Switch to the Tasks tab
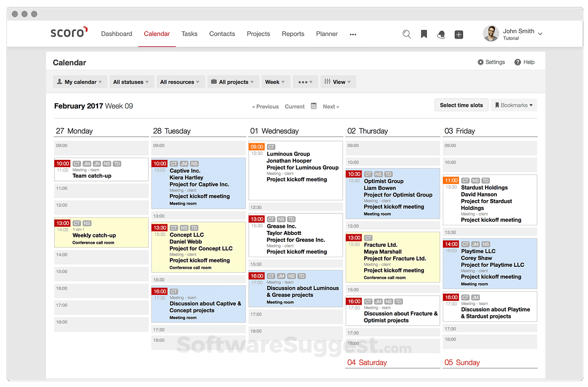The height and width of the screenshot is (387, 588). [189, 34]
